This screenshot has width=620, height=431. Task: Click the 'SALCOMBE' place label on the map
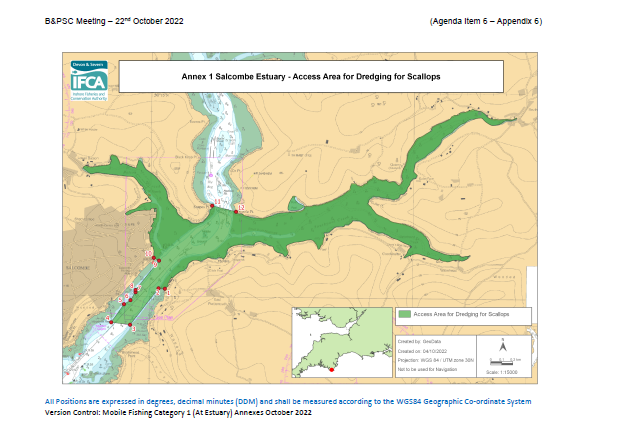click(x=78, y=268)
